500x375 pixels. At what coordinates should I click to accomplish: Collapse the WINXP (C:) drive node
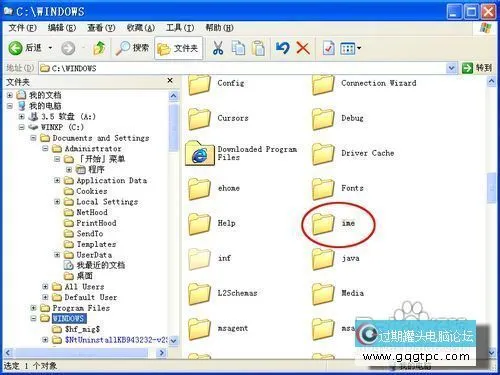[x=22, y=127]
